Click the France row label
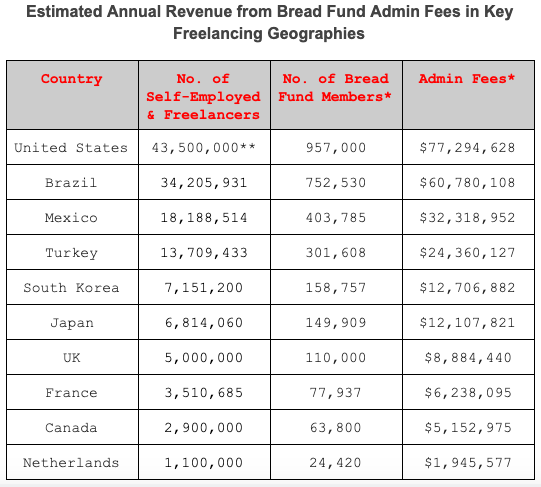Screen dimensions: 541x487 pos(72,392)
